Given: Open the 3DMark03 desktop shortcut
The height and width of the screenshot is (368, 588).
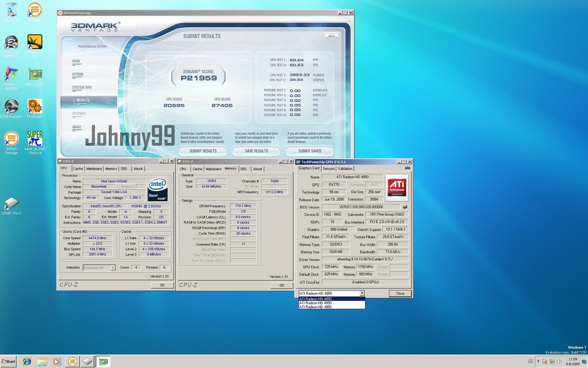Looking at the screenshot, I should pos(34,12).
